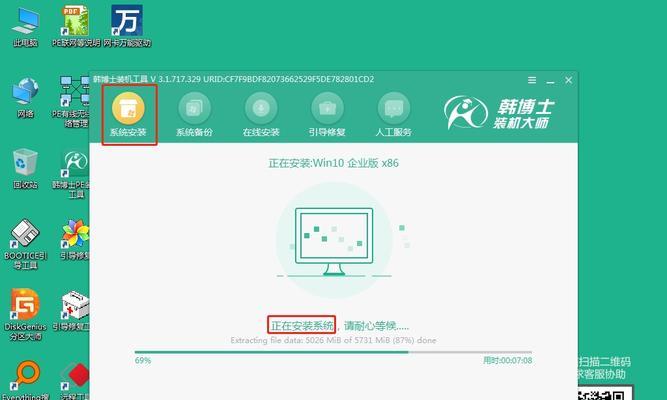Open the first-aid kit 引导修复工具 shortcut
The width and height of the screenshot is (667, 400).
[73, 311]
